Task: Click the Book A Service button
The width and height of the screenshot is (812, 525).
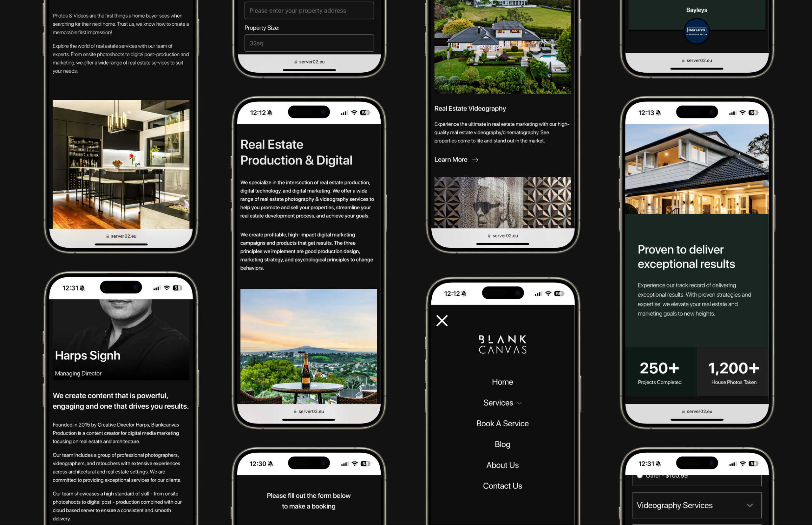Action: tap(502, 423)
